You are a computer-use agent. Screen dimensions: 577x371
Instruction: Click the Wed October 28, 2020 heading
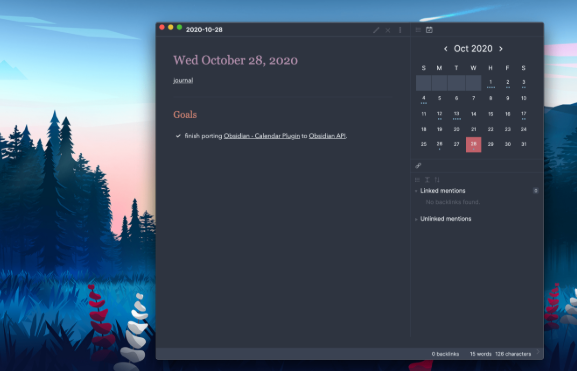[236, 60]
